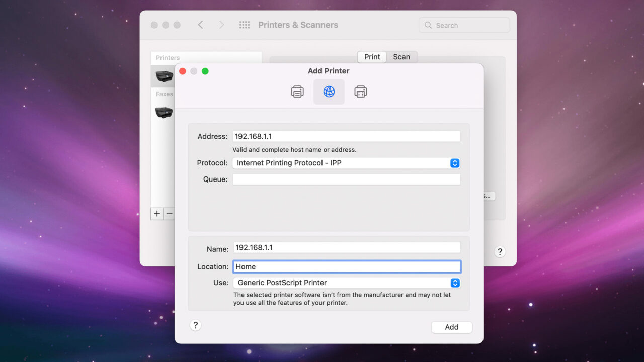Click the IP globe icon tab

(329, 92)
